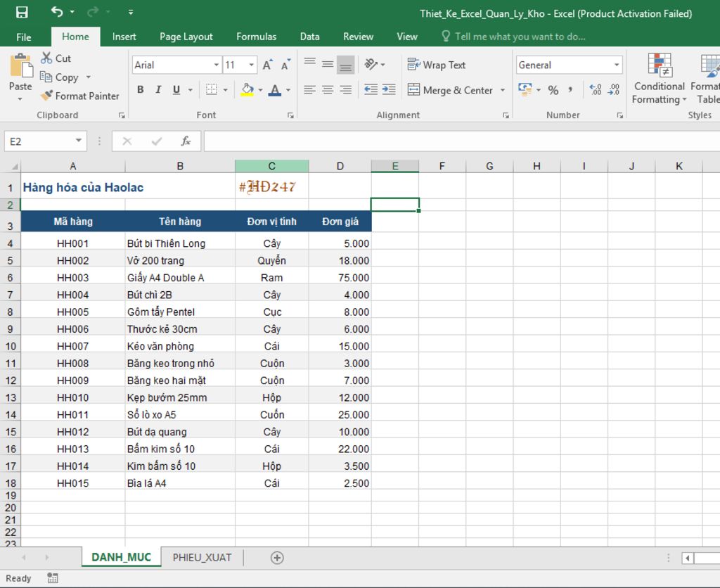Image resolution: width=720 pixels, height=588 pixels.
Task: Toggle Italic formatting
Action: [x=158, y=90]
